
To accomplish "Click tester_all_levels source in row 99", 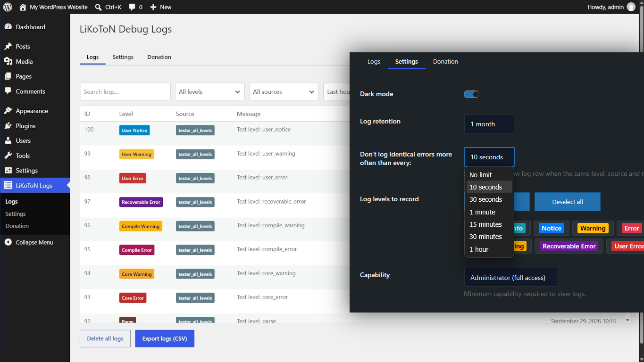I will (x=195, y=154).
